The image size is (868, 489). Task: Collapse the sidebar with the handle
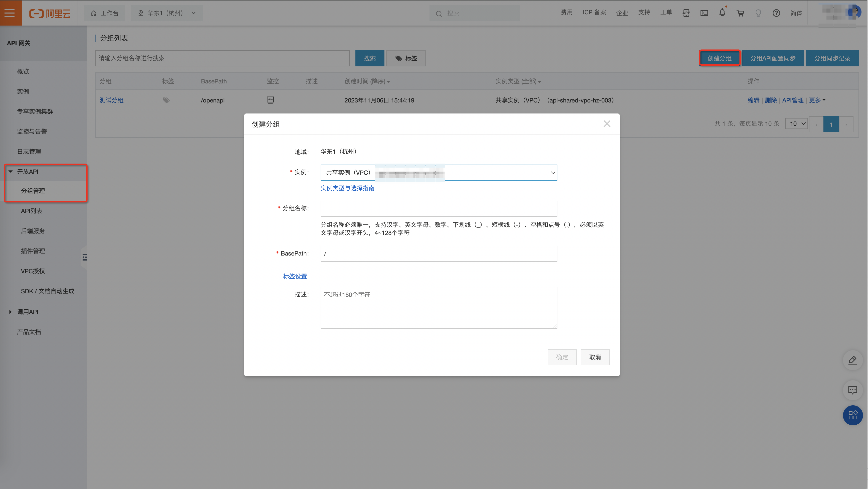(85, 257)
